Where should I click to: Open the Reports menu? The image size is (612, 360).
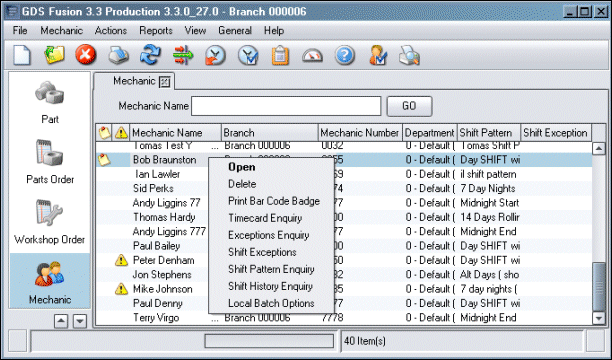click(x=156, y=30)
